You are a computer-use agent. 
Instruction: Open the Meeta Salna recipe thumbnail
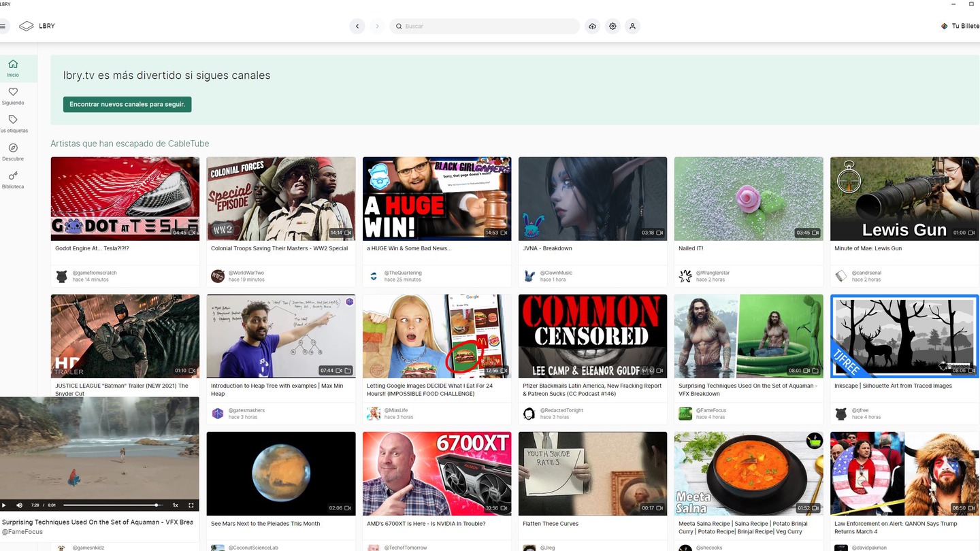click(x=749, y=473)
